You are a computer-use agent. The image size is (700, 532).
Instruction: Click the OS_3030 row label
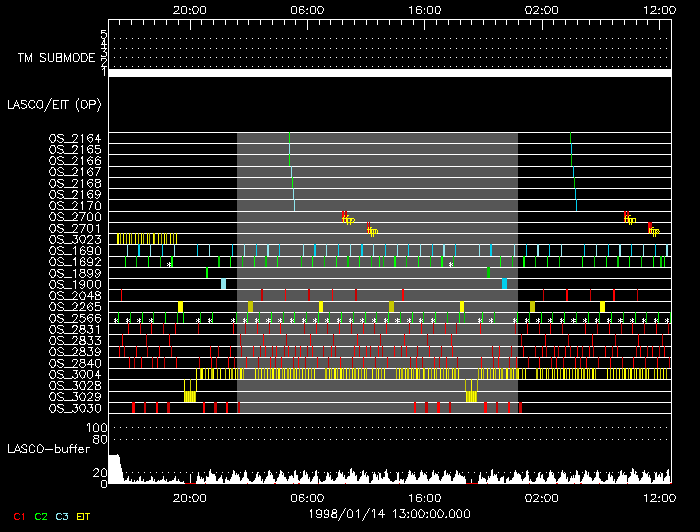click(75, 408)
